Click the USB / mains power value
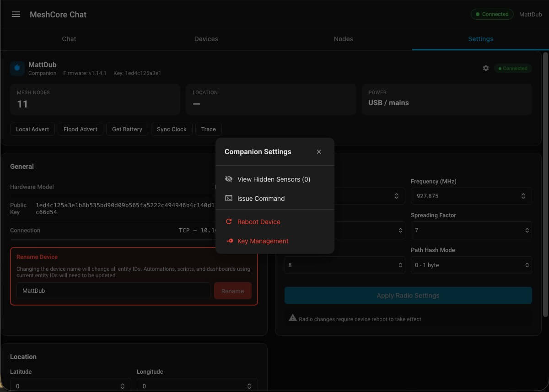Screen dimensions: 549x392 388,103
